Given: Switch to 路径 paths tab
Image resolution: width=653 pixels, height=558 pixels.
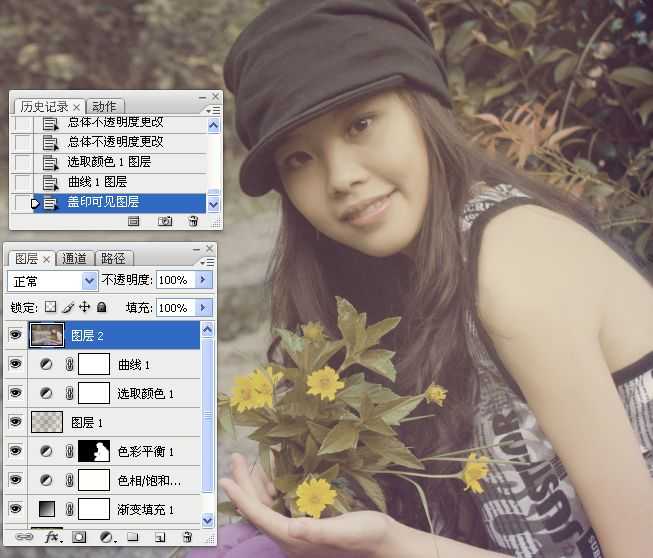Looking at the screenshot, I should click(x=113, y=259).
